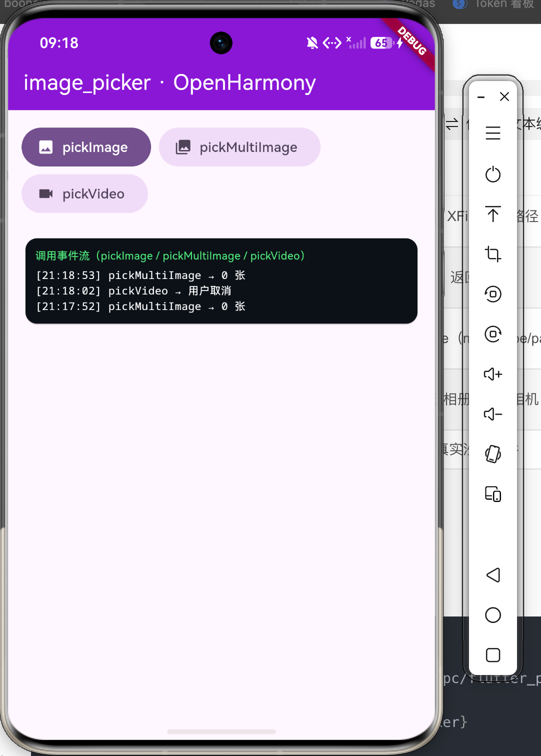Click the image_picker · OpenHarmony title

[x=170, y=82]
